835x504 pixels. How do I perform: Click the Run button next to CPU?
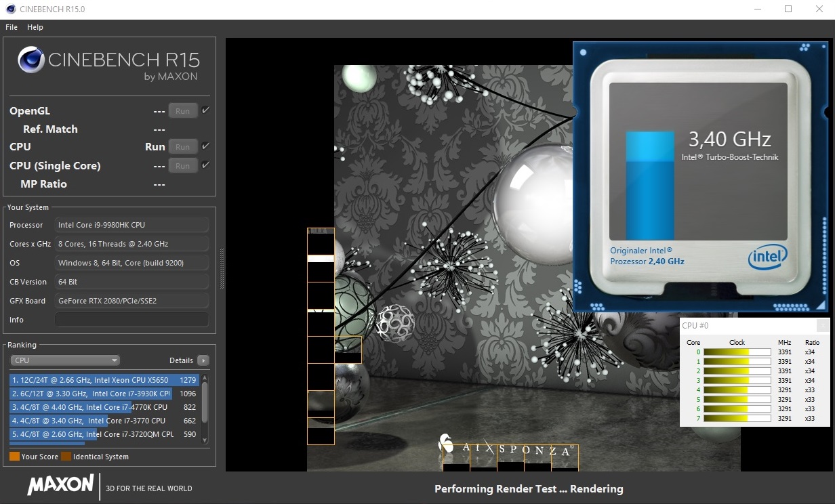(183, 146)
